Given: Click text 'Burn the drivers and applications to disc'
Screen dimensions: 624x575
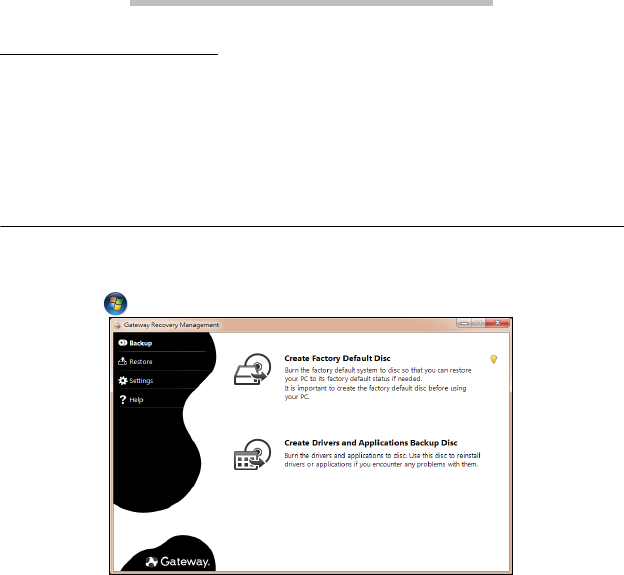Looking at the screenshot, I should point(345,455).
